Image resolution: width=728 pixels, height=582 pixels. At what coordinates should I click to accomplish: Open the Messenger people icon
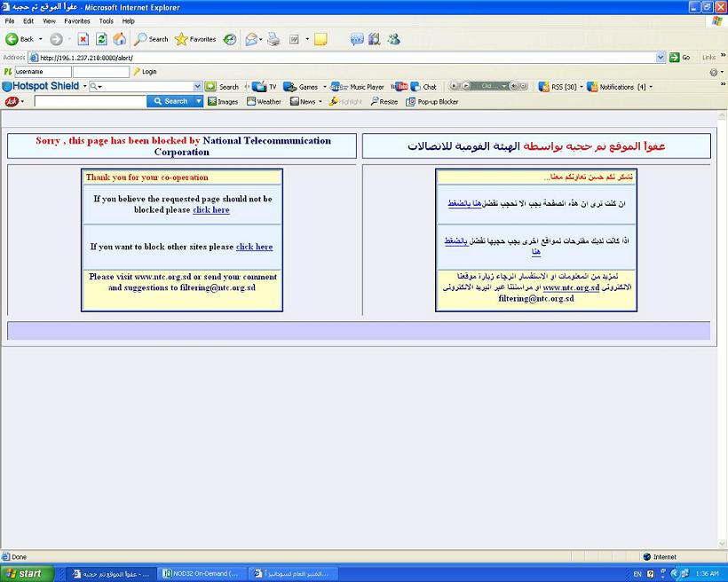coord(393,39)
